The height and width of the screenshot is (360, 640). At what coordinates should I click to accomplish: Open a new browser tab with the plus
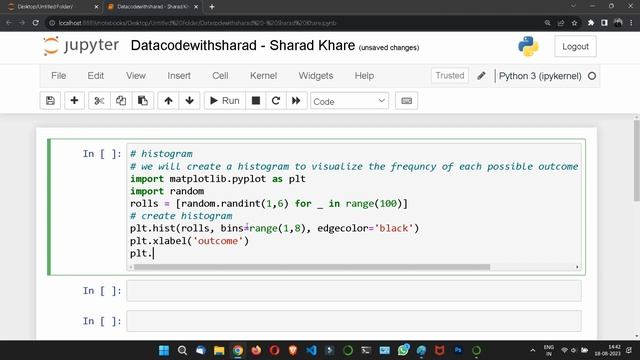click(x=212, y=7)
